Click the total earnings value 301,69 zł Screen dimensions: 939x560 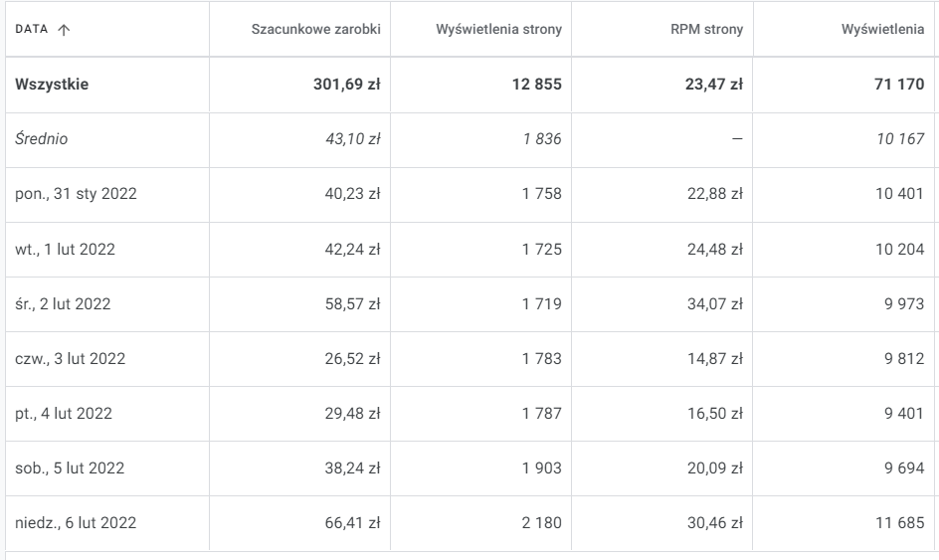click(x=346, y=85)
